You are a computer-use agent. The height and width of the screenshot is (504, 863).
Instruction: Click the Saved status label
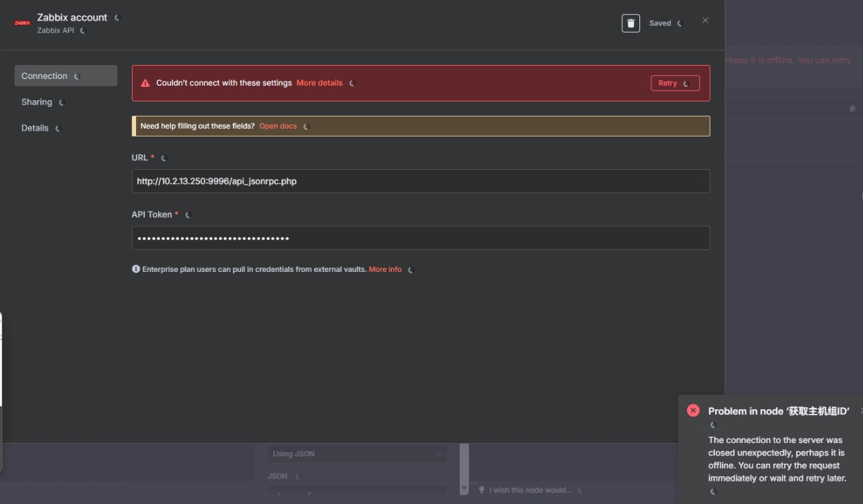[x=660, y=23]
